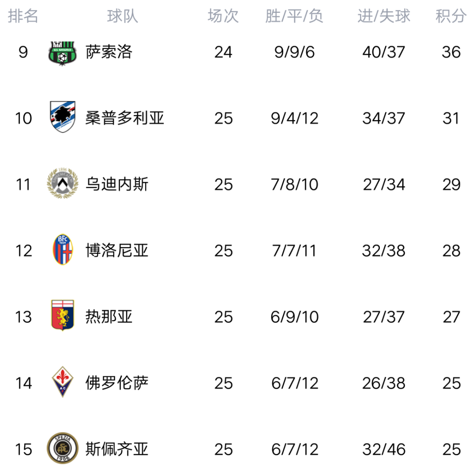Click the Sassuolo team crest
Screen dimensions: 476x472
coord(62,52)
